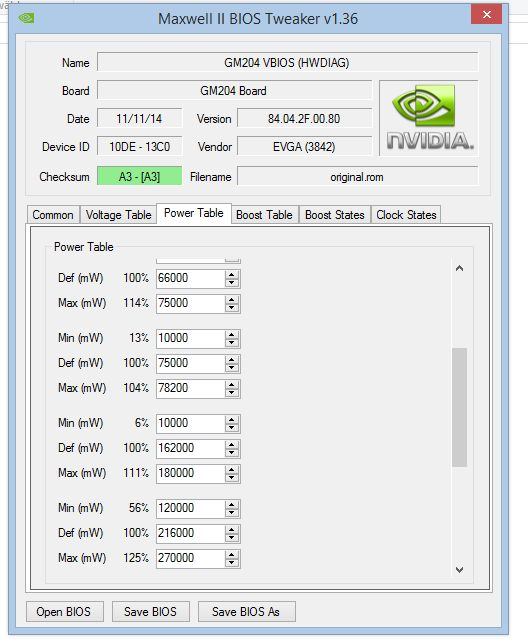Increase the 162000 value with up arrow

pyautogui.click(x=232, y=444)
